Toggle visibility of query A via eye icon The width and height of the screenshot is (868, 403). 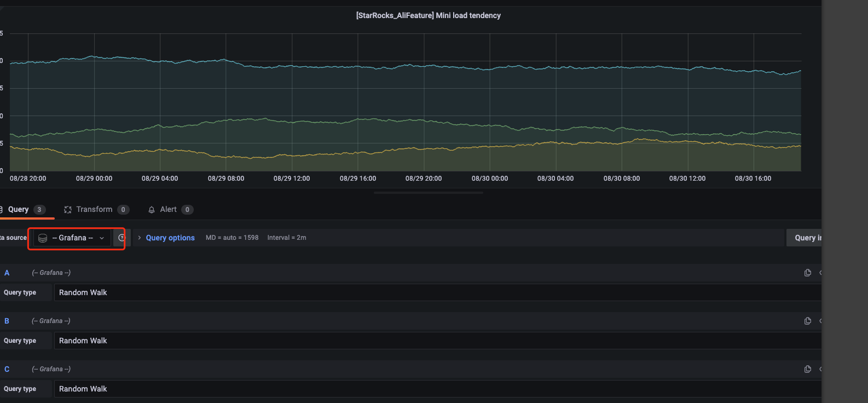pos(820,273)
